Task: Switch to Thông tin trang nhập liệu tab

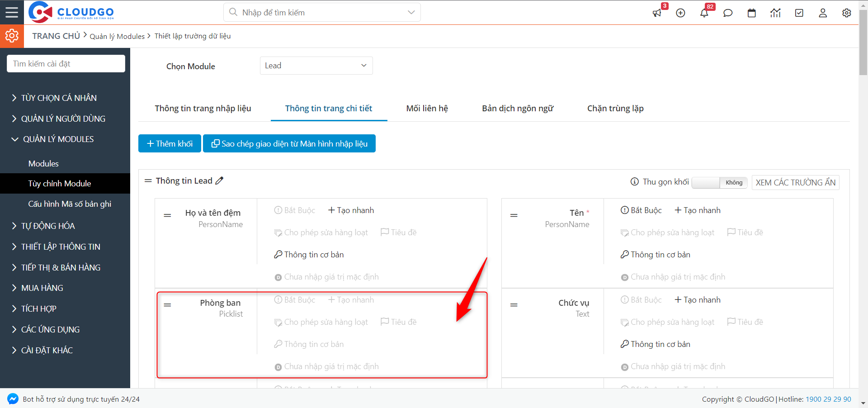Action: 203,109
